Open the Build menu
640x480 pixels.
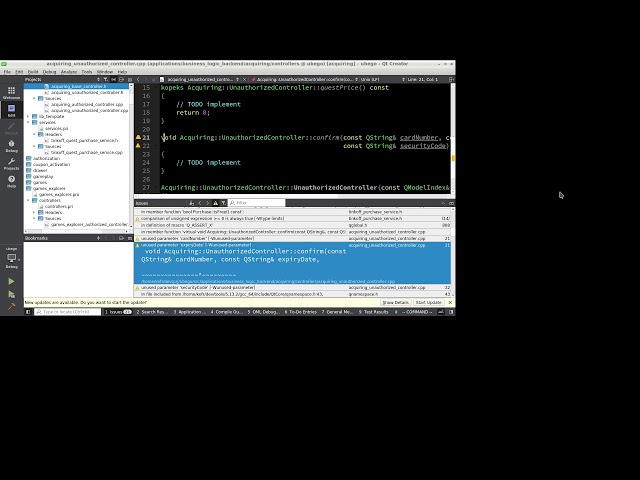point(33,72)
